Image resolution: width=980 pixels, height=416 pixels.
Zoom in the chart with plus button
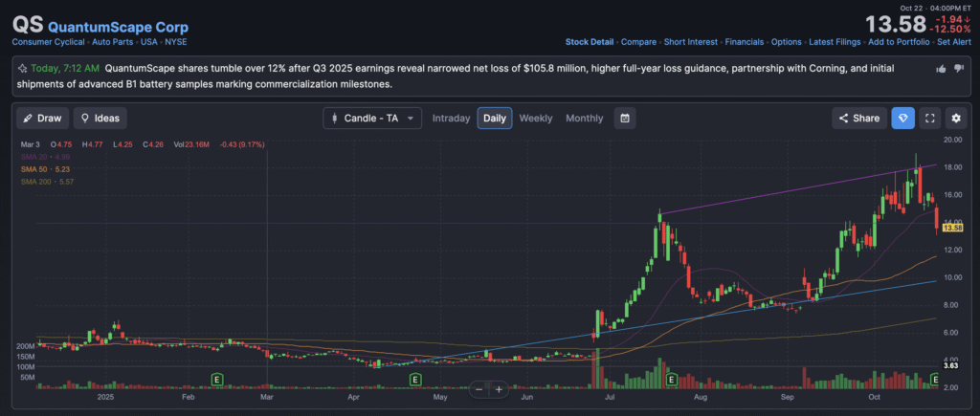click(499, 389)
